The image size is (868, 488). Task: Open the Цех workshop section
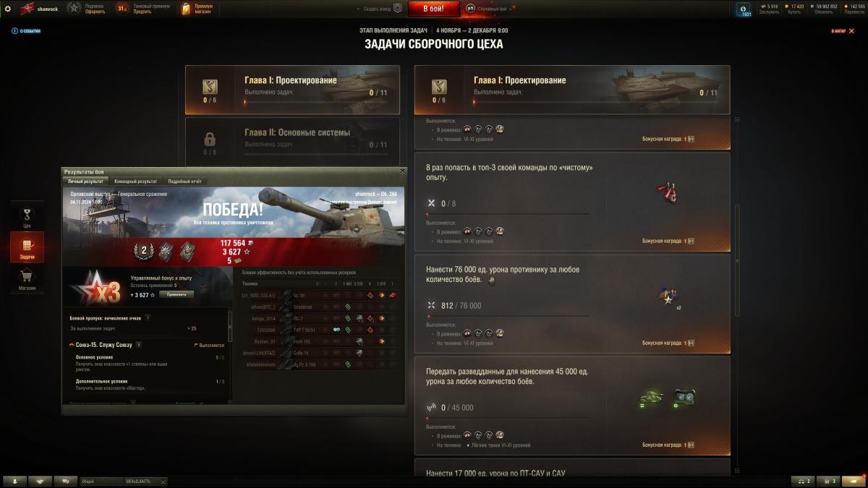27,215
